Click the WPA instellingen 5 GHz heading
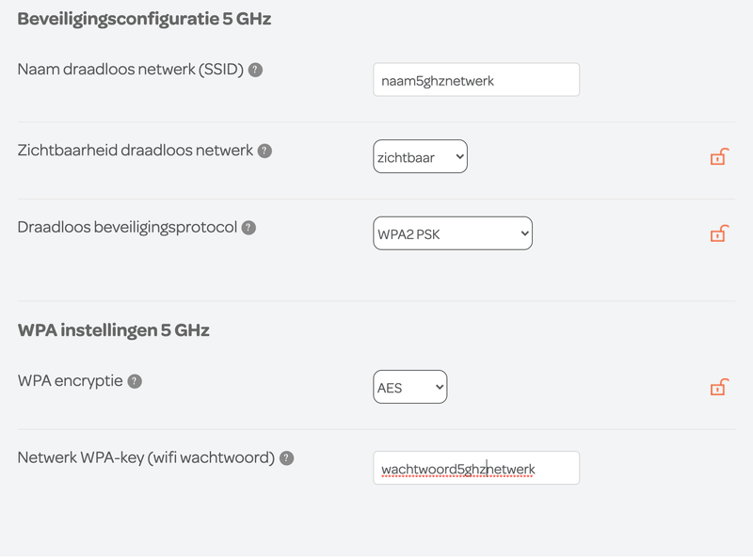Screen dimensions: 753x560 point(113,329)
